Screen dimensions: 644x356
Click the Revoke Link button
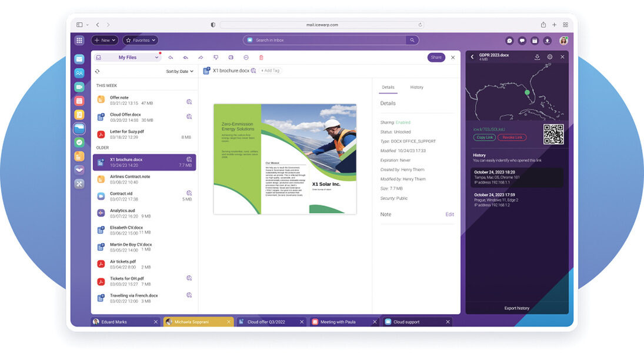(512, 137)
